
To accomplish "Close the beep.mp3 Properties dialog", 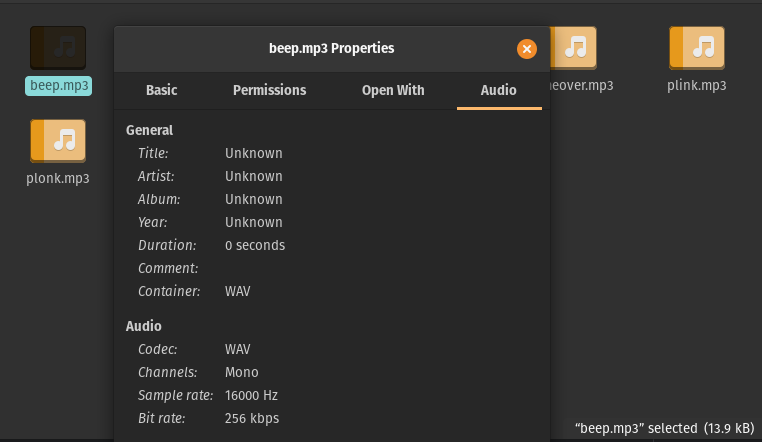I will [x=527, y=48].
